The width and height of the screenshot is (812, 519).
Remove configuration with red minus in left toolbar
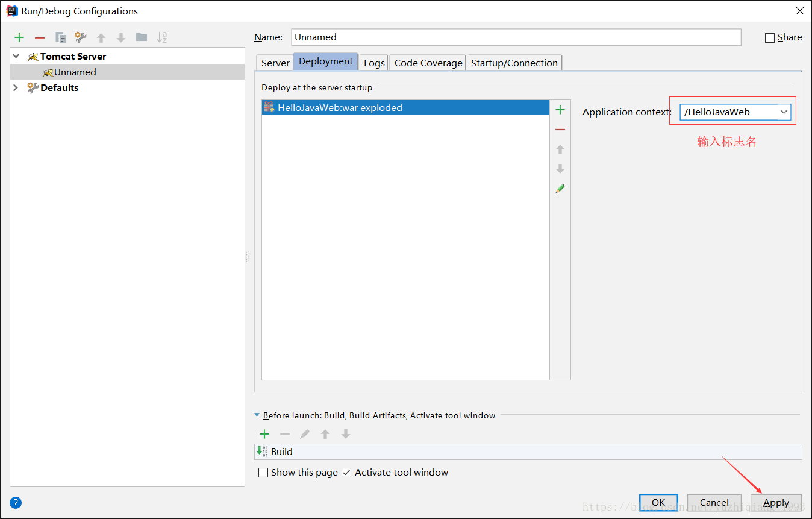click(x=40, y=37)
